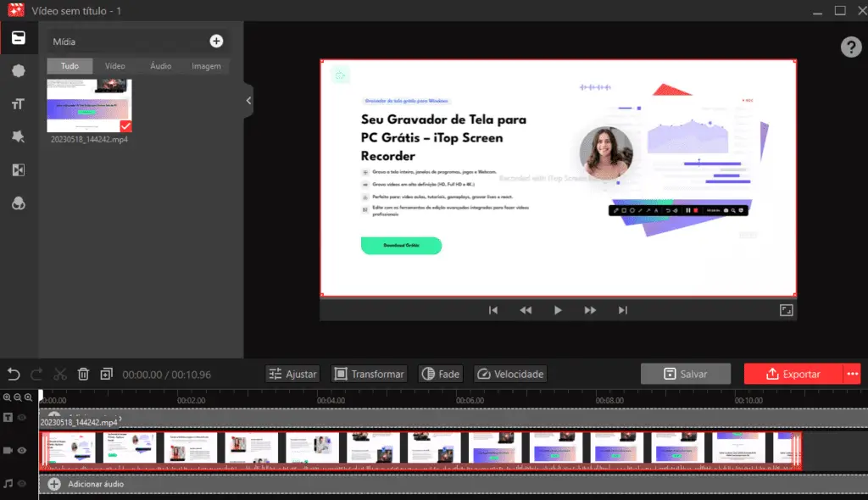868x500 pixels.
Task: Click the playhead at timeline start
Action: tap(41, 396)
